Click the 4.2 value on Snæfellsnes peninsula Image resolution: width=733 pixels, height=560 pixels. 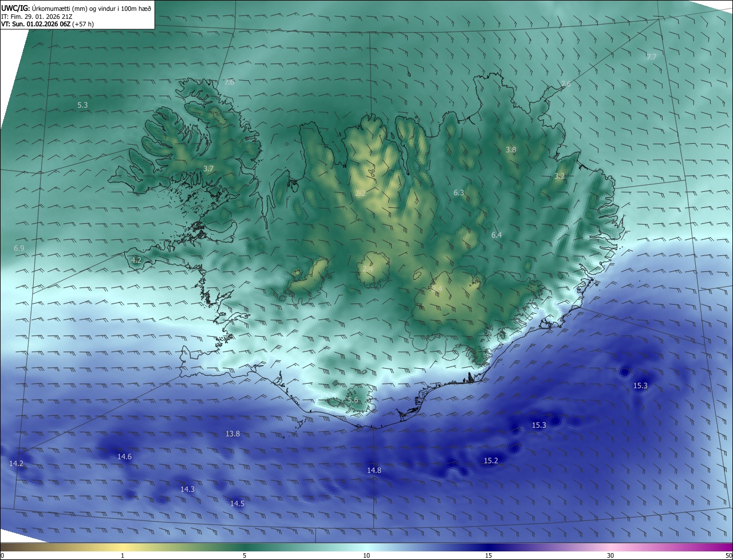click(136, 260)
